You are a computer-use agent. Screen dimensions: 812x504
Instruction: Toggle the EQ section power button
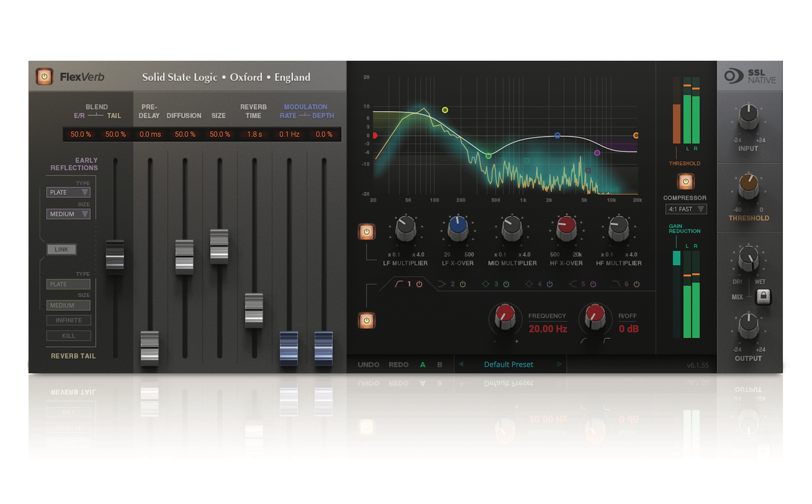pos(366,320)
